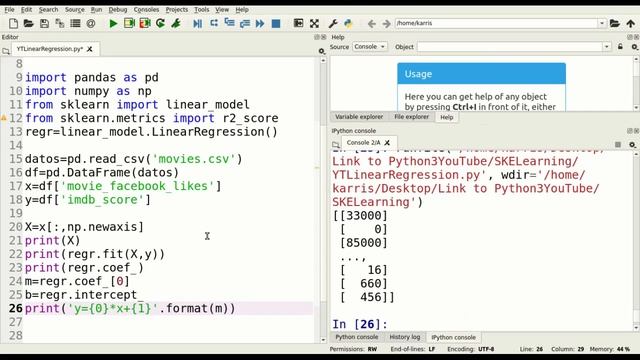Image resolution: width=640 pixels, height=360 pixels.
Task: Stop the current console command
Action: click(618, 144)
